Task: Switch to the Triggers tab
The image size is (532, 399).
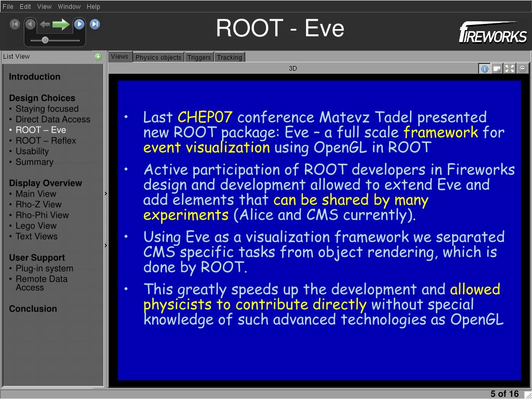Action: pos(199,57)
